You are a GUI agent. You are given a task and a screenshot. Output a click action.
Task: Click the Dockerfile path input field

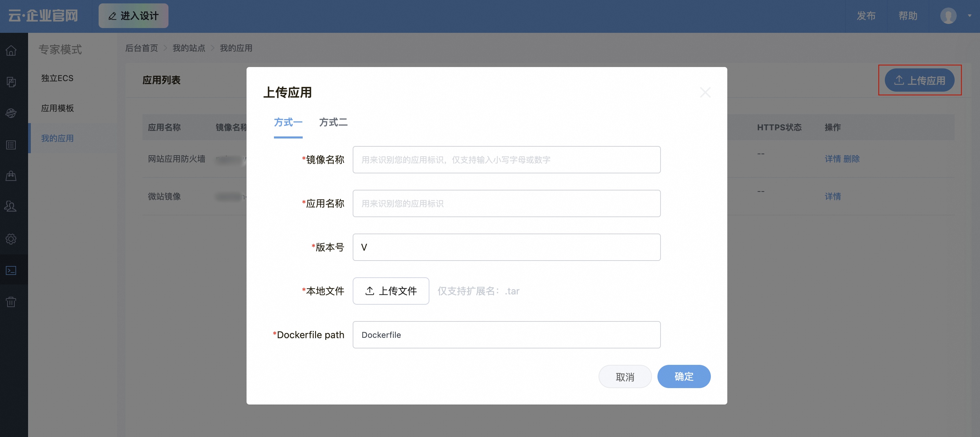point(506,335)
